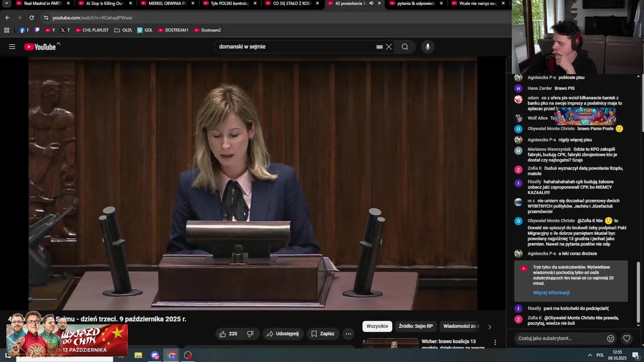Switch to 'Wcale nie narcyz' tab
Screen dimensions: 644x362
coord(478,4)
